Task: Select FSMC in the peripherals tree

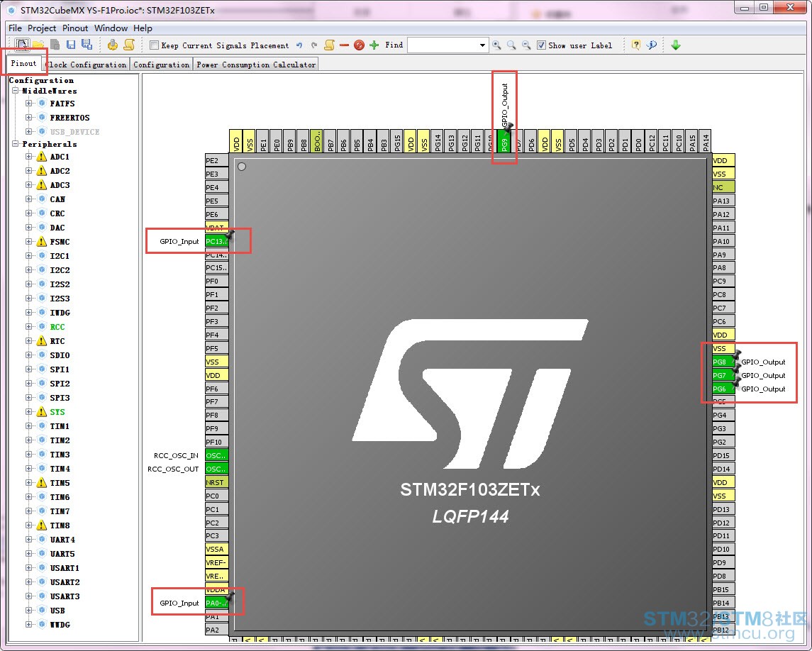Action: tap(60, 242)
